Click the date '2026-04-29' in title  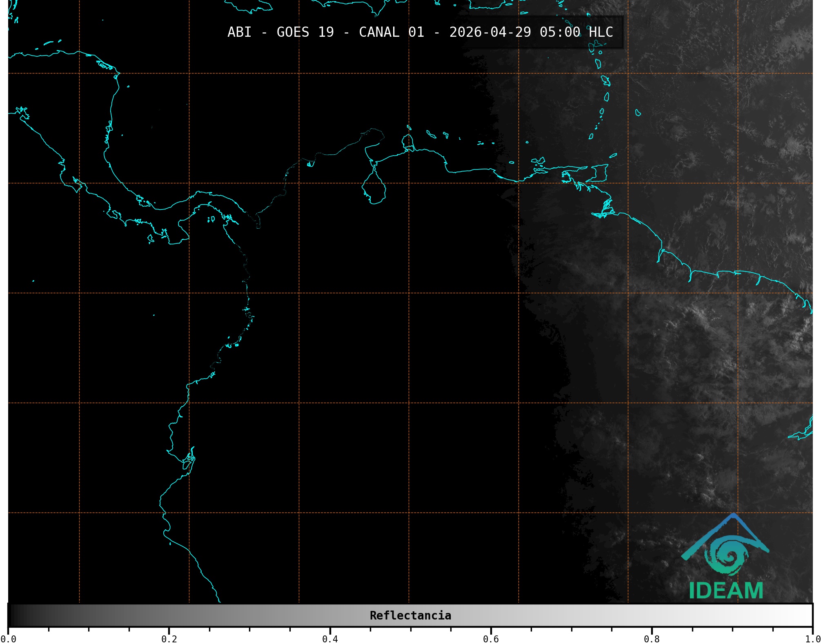[x=490, y=32]
